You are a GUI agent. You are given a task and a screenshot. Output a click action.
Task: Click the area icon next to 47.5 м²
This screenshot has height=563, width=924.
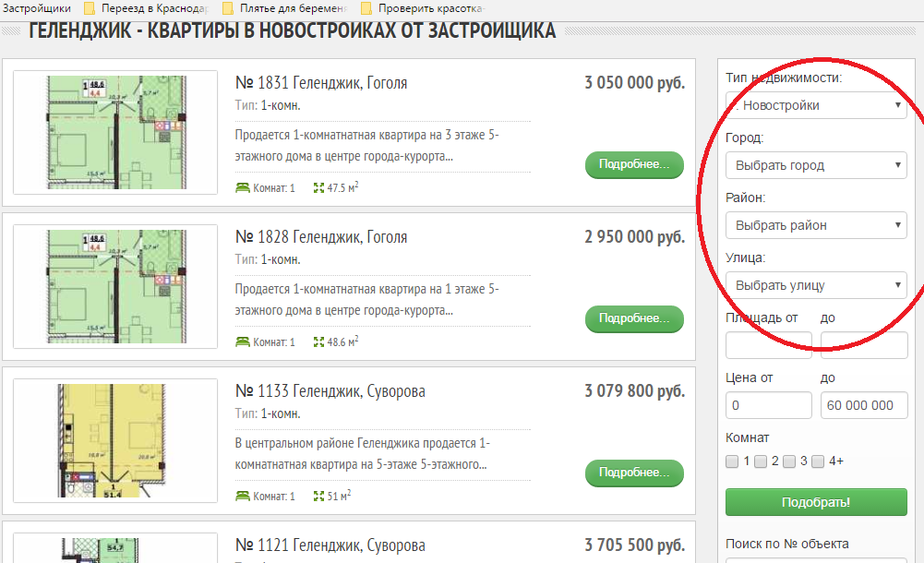coord(318,188)
